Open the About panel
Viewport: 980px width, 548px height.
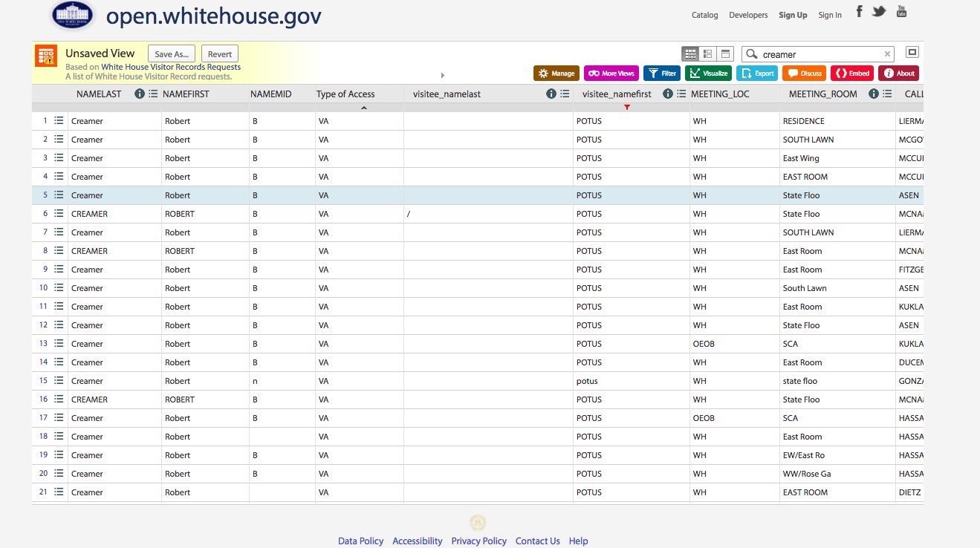tap(898, 74)
